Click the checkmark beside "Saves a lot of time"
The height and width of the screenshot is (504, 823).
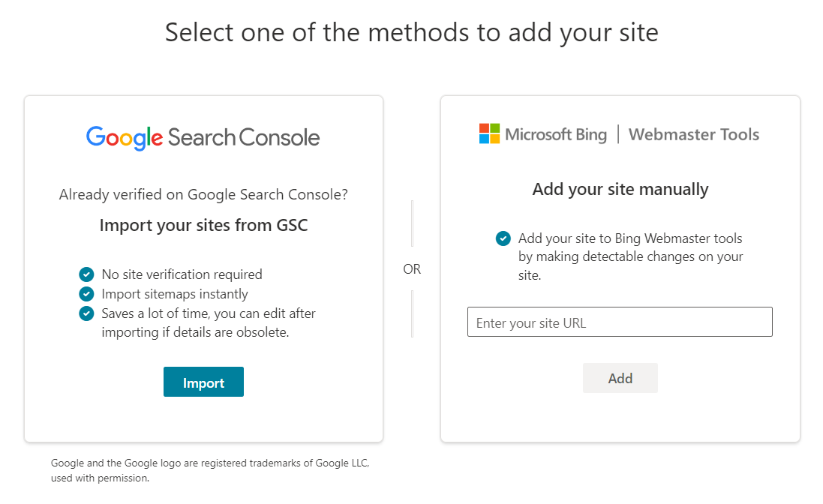click(86, 313)
